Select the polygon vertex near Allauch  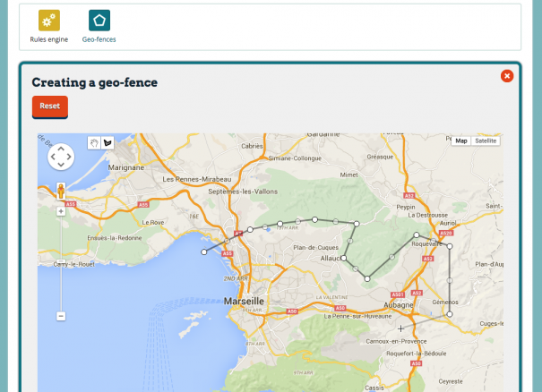pyautogui.click(x=344, y=258)
